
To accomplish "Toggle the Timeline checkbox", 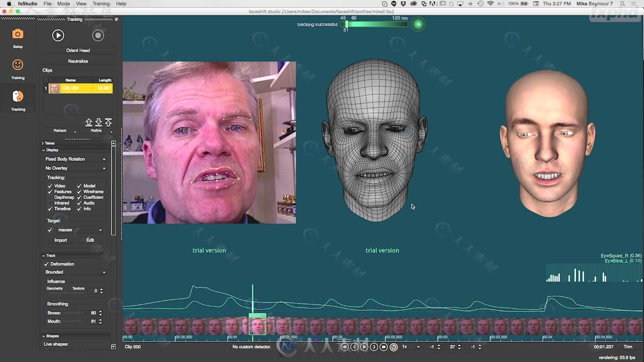I will click(50, 209).
